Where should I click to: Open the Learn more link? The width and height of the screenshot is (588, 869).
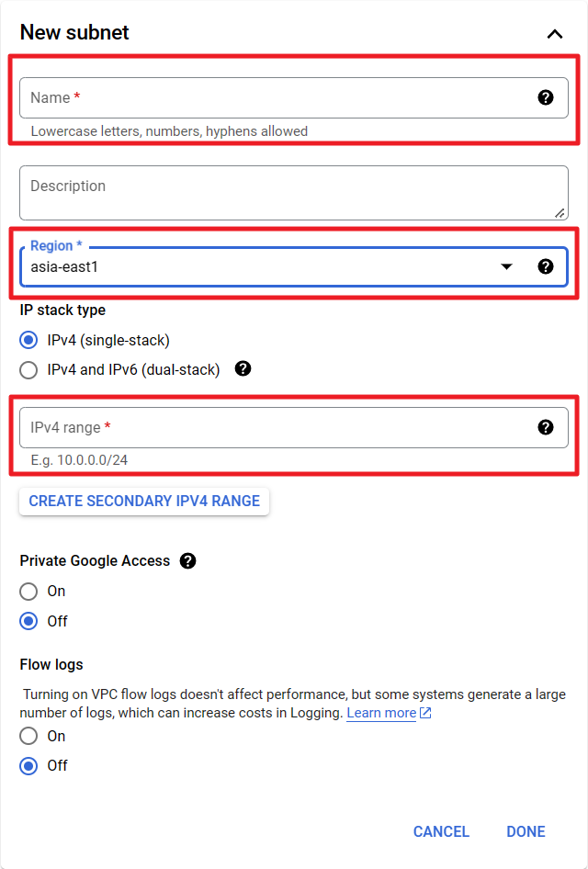pyautogui.click(x=380, y=714)
